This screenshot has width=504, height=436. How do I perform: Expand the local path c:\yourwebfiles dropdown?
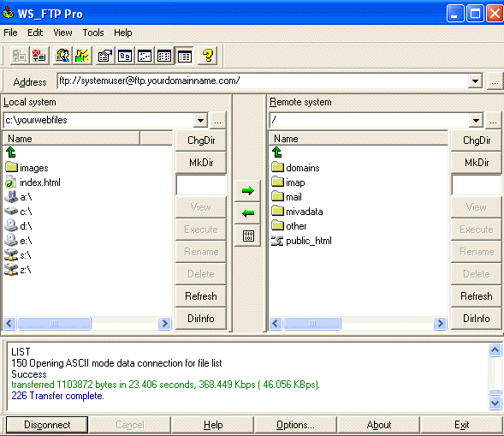click(200, 121)
